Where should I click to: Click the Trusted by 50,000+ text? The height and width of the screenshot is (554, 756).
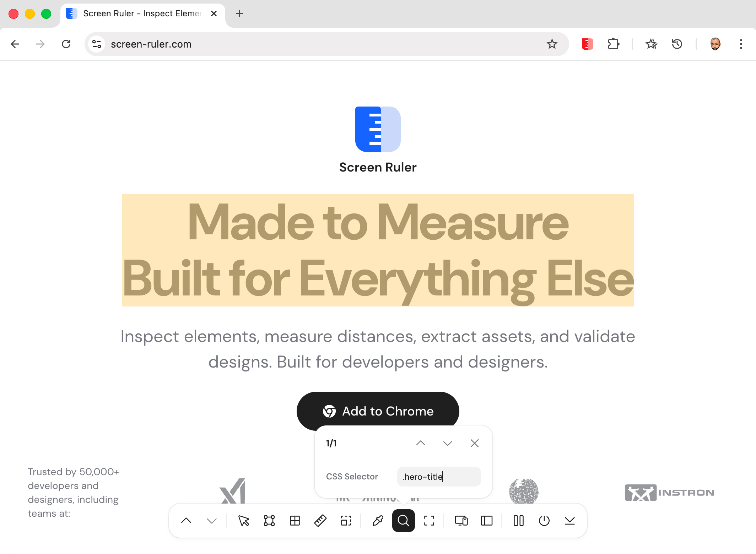coord(74,493)
